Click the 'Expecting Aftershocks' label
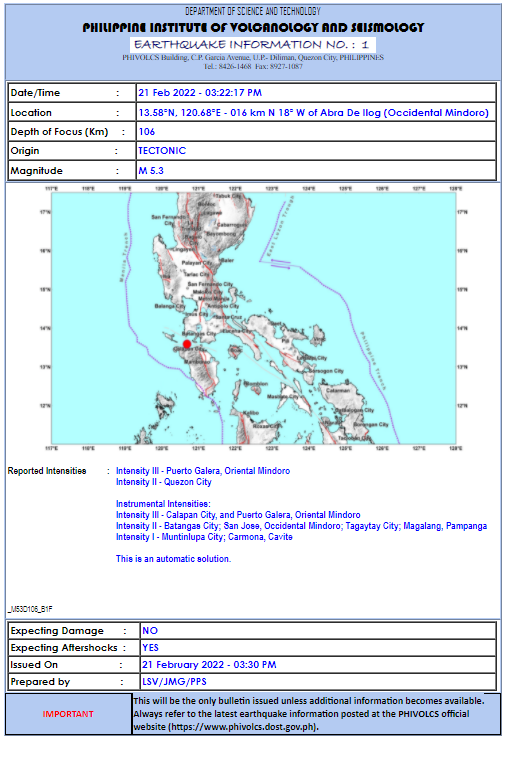 click(64, 648)
